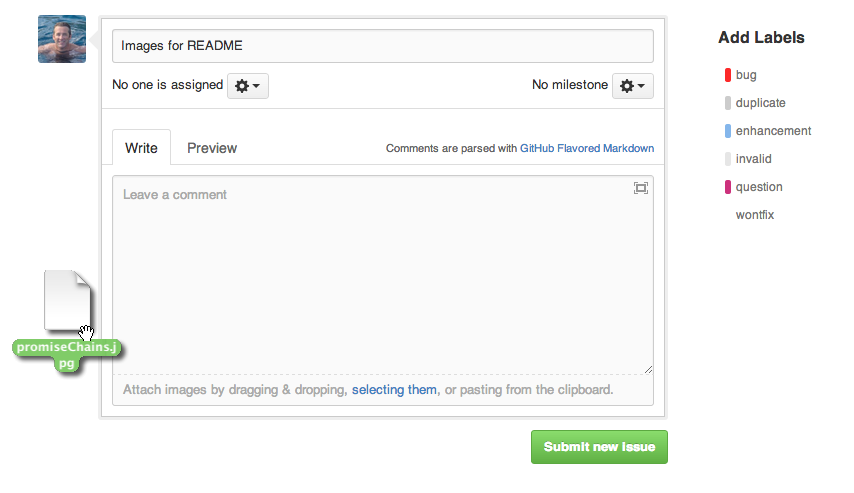Open the assignee gear dropdown
854x493 pixels.
247,86
